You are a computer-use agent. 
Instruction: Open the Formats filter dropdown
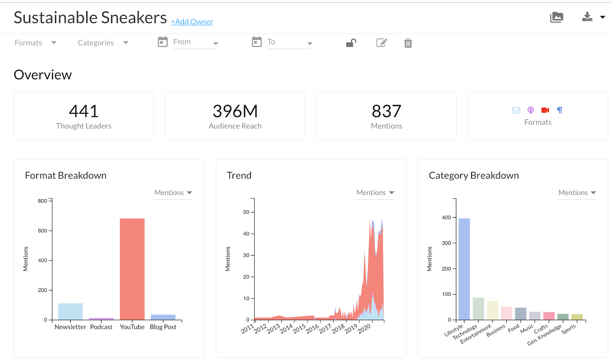36,43
